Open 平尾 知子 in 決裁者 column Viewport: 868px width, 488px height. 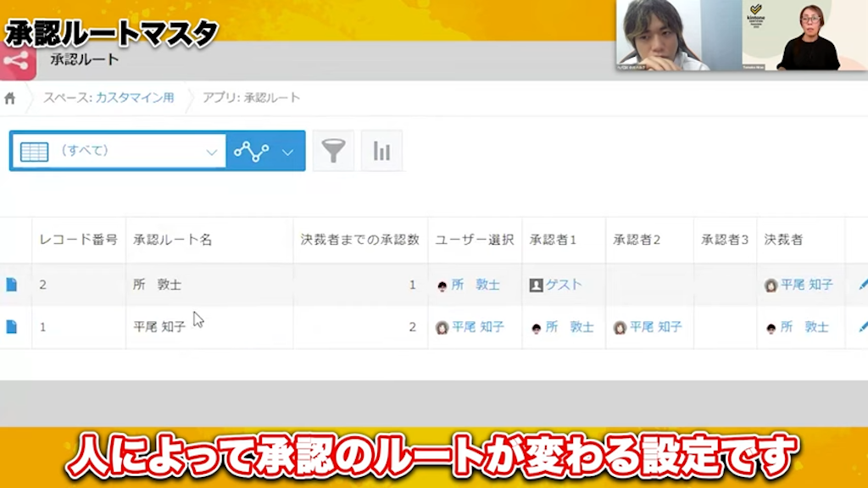click(806, 285)
